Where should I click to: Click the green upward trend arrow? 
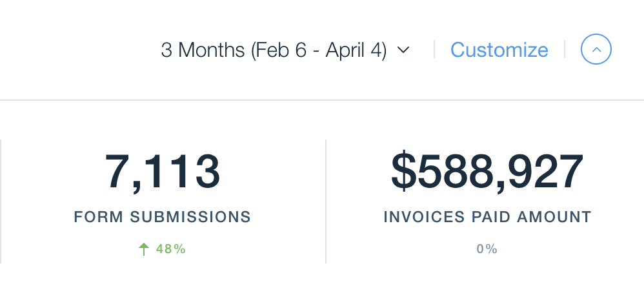click(x=144, y=249)
